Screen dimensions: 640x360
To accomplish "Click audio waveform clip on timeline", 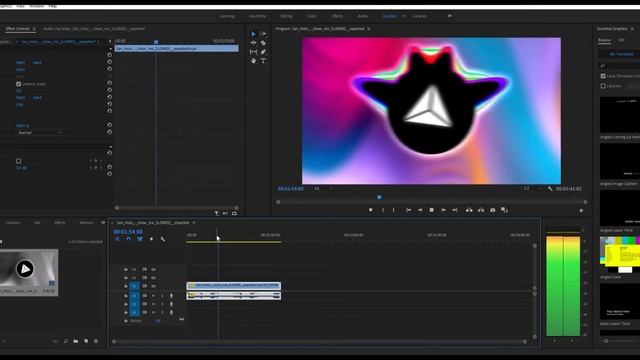I will 234,296.
